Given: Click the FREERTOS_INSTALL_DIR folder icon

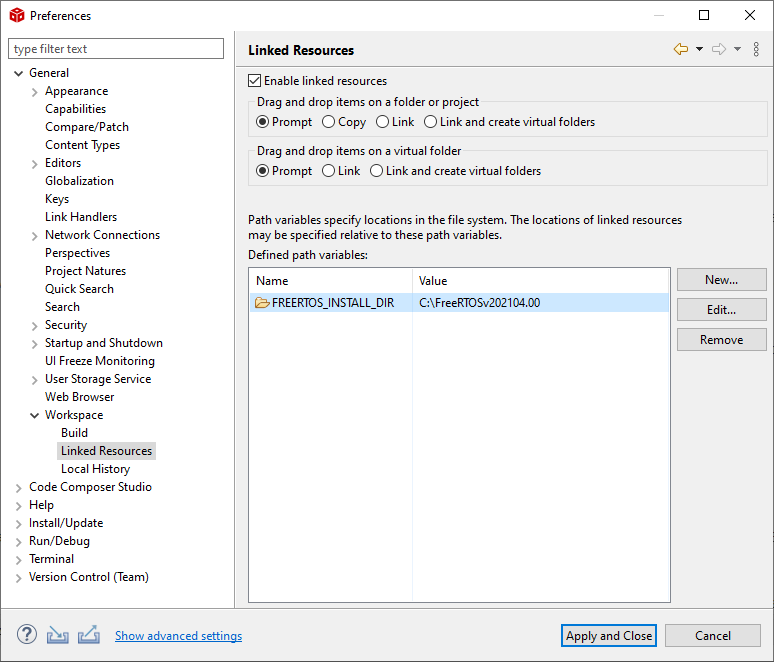Looking at the screenshot, I should (x=262, y=303).
